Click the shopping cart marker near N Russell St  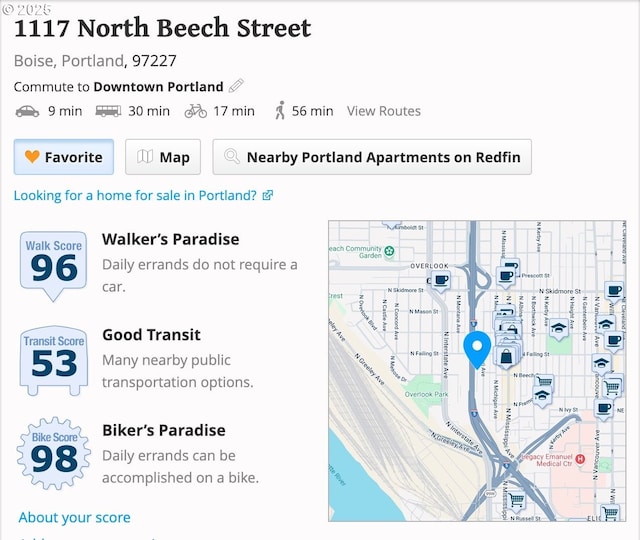tap(516, 500)
